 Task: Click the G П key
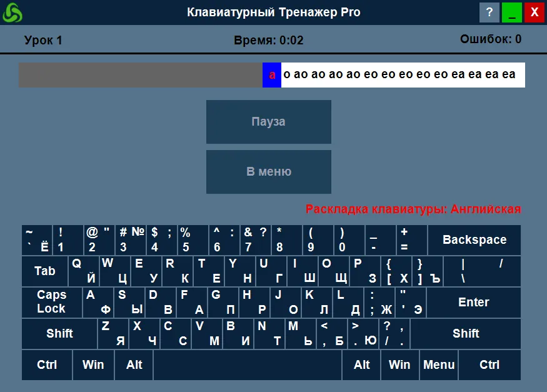coord(223,302)
